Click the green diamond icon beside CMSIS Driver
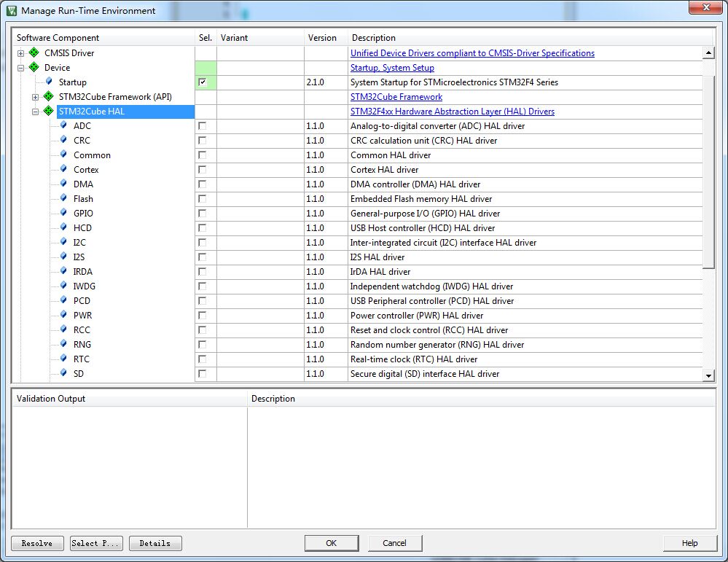Viewport: 728px width, 562px height. 34,52
